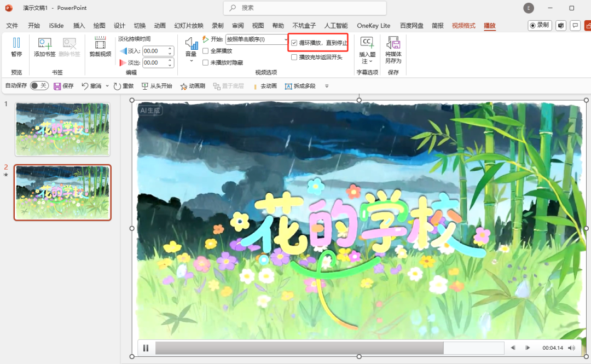Toggle the 自动保存 autosave switch
591x364 pixels.
click(x=39, y=86)
